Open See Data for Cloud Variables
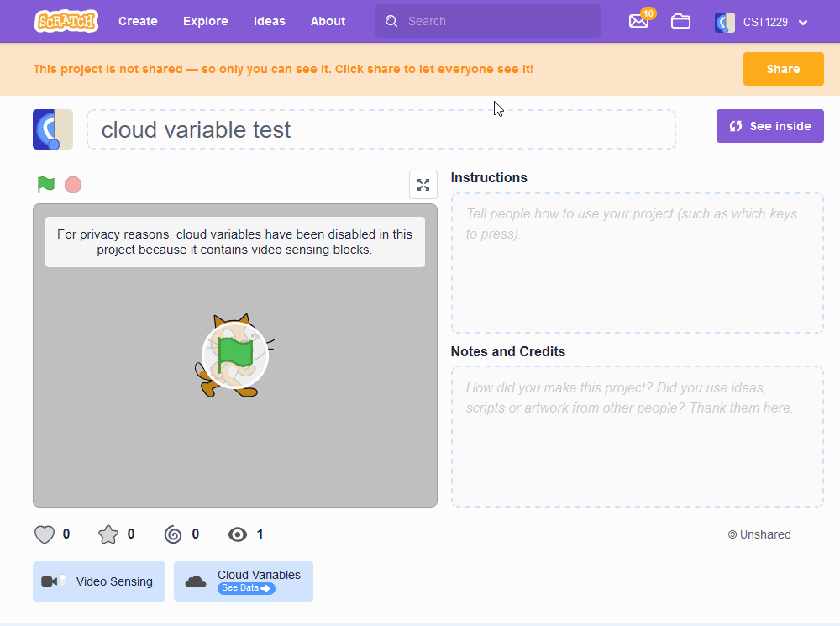This screenshot has width=840, height=626. (246, 588)
